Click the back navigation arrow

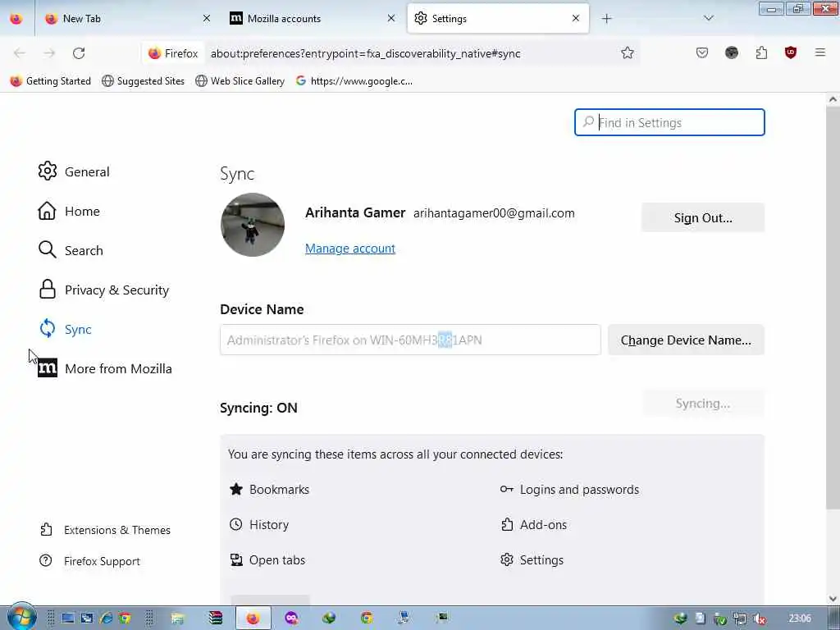coord(20,53)
